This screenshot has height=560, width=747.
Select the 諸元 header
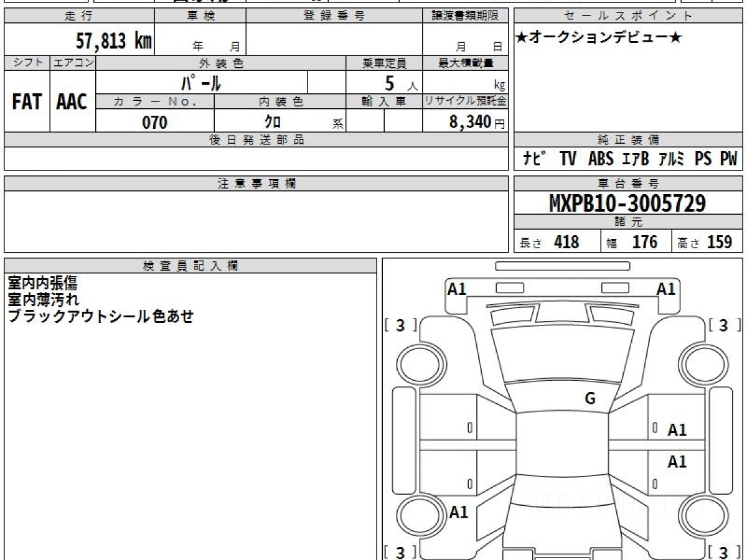pyautogui.click(x=628, y=222)
